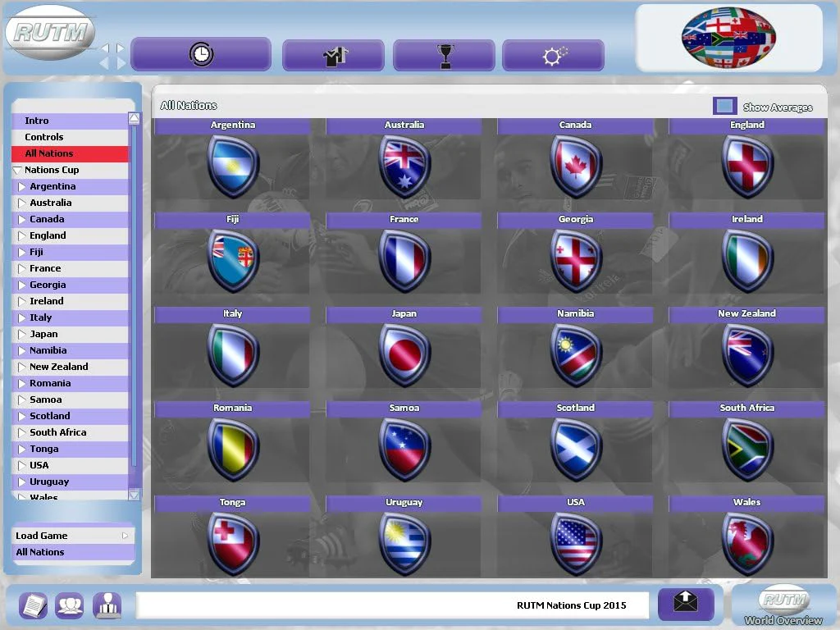Click the sidebar scroll down arrow
This screenshot has height=630, width=840.
click(134, 495)
